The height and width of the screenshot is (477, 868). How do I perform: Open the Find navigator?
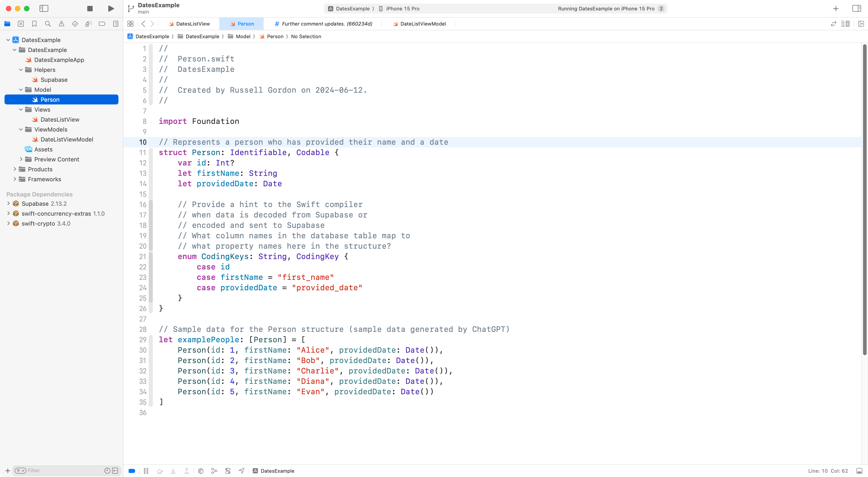(48, 24)
